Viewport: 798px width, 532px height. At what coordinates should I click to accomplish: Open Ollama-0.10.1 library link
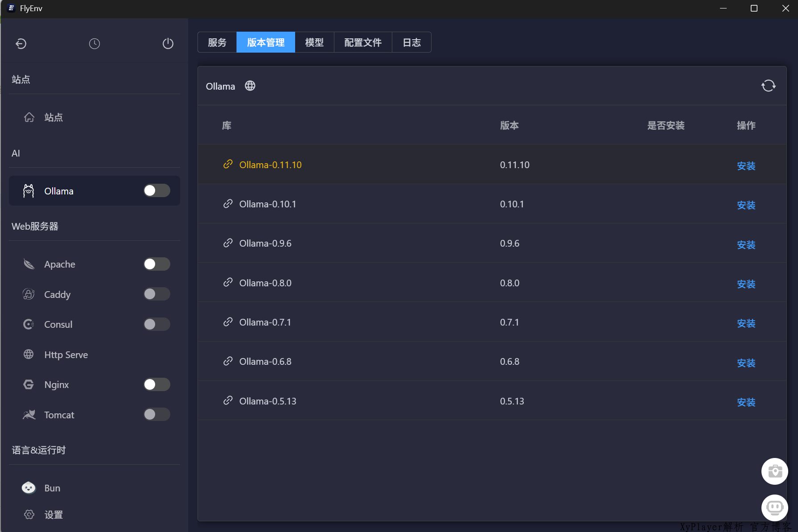pyautogui.click(x=267, y=204)
